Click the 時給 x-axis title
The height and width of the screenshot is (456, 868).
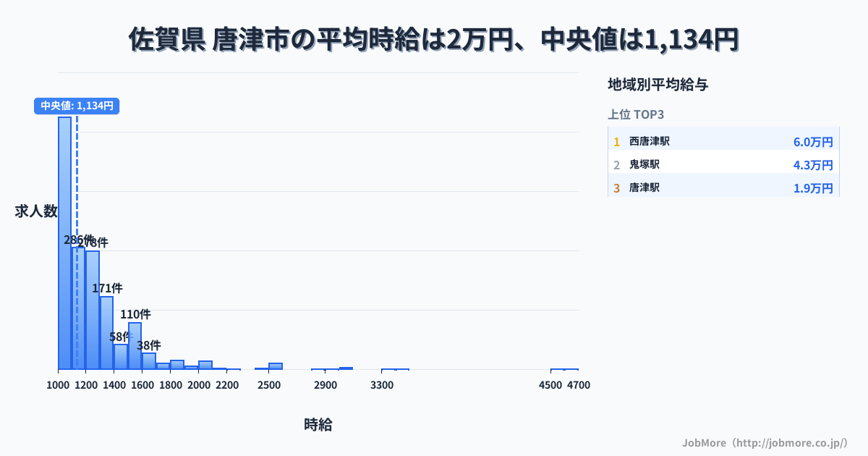pos(318,425)
